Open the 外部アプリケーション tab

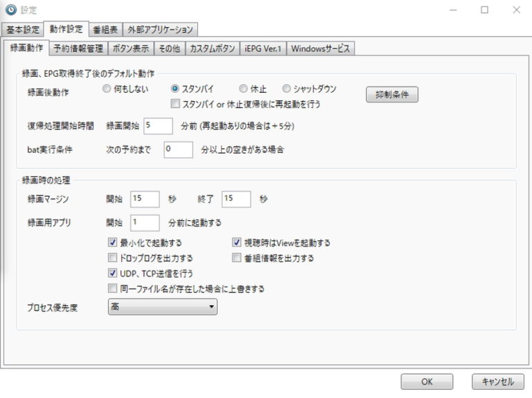161,29
